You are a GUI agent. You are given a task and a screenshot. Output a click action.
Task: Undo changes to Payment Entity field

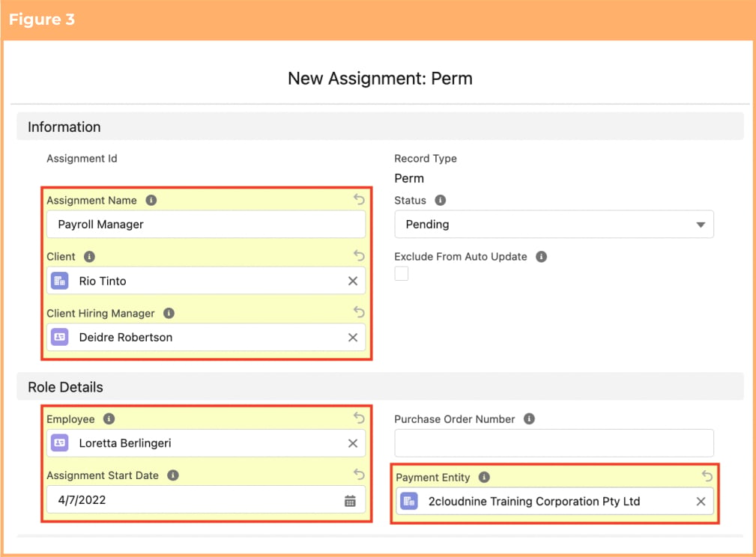[x=707, y=476]
